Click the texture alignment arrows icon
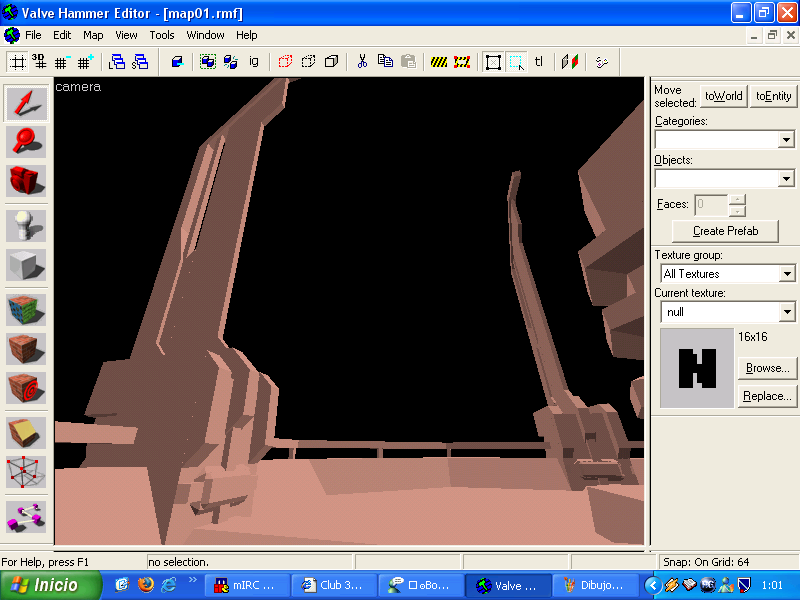Image resolution: width=800 pixels, height=600 pixels. [569, 62]
